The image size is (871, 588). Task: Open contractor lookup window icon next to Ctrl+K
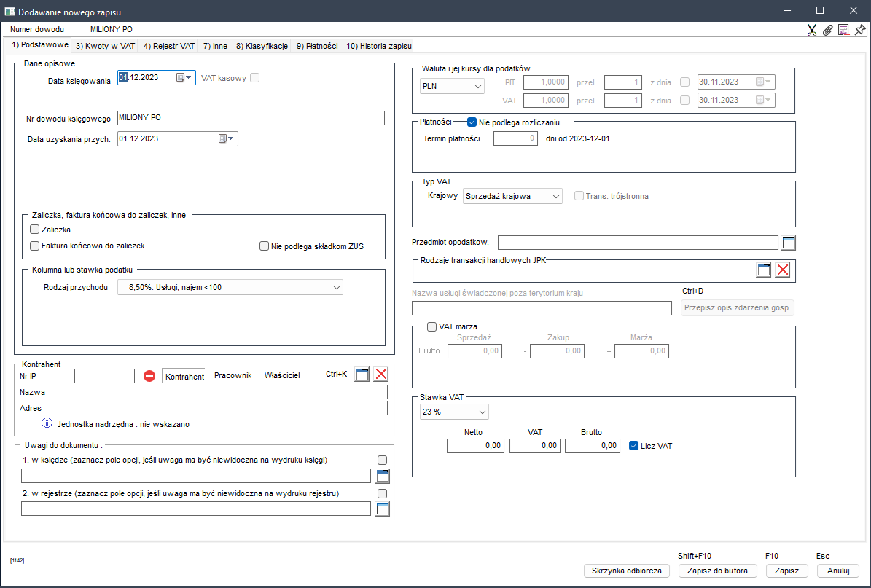[362, 375]
